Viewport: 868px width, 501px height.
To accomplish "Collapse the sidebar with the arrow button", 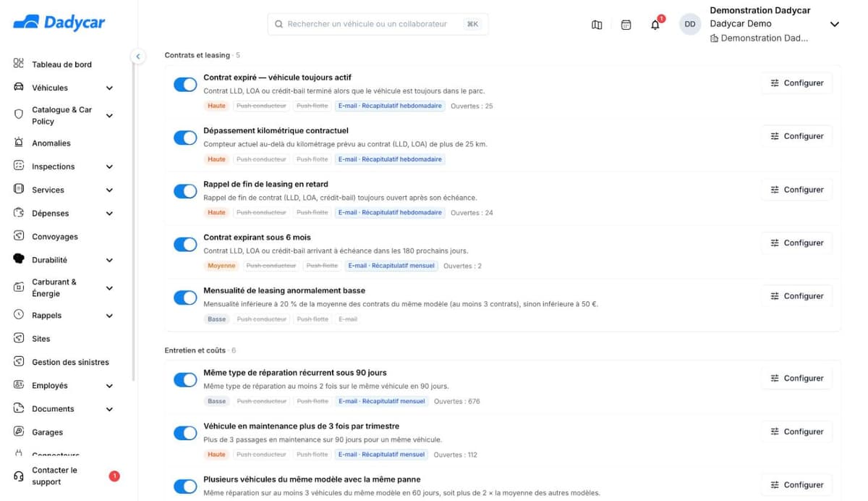I will tap(138, 56).
